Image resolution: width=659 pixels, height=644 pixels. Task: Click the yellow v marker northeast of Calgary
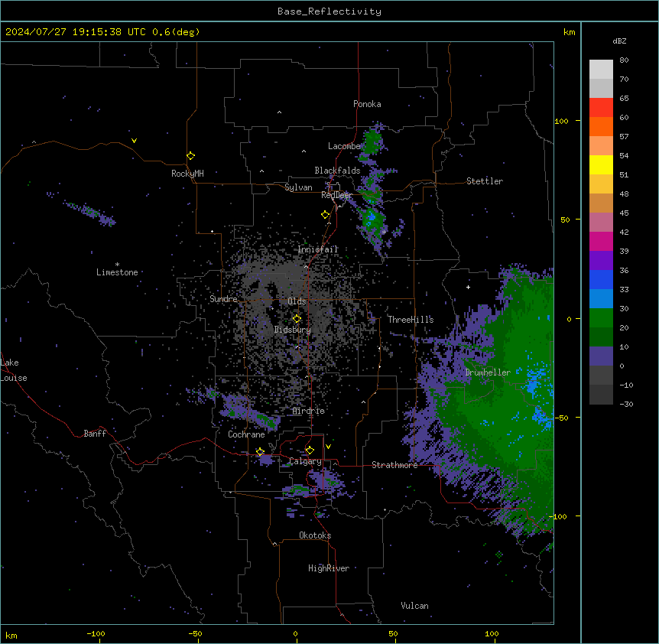click(x=328, y=447)
